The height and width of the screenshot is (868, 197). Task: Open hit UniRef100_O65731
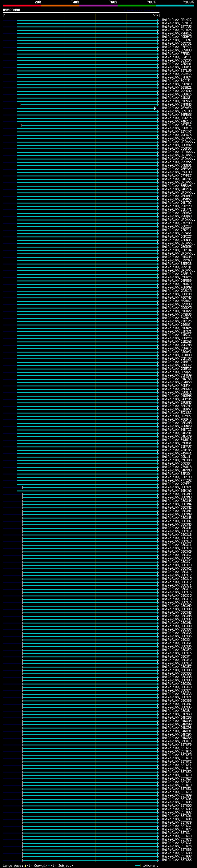coord(177,43)
